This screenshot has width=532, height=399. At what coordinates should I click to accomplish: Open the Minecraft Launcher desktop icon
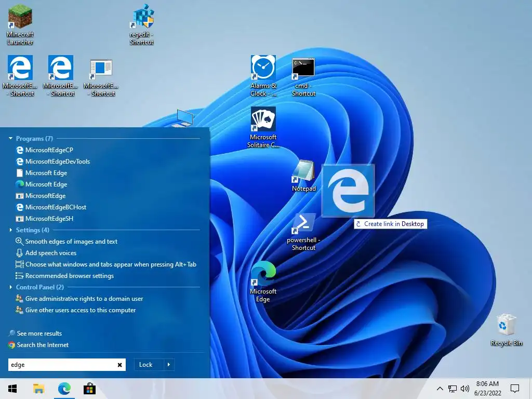(20, 24)
